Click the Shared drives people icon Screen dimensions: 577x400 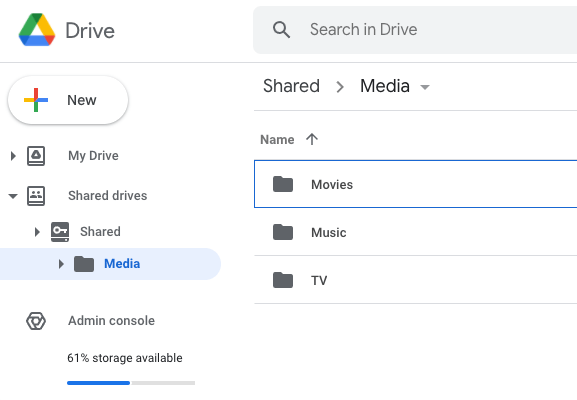[36, 195]
